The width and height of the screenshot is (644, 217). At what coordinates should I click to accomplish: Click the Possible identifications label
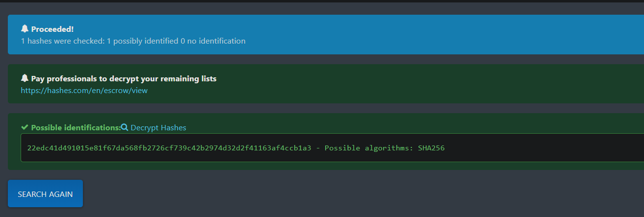(76, 128)
